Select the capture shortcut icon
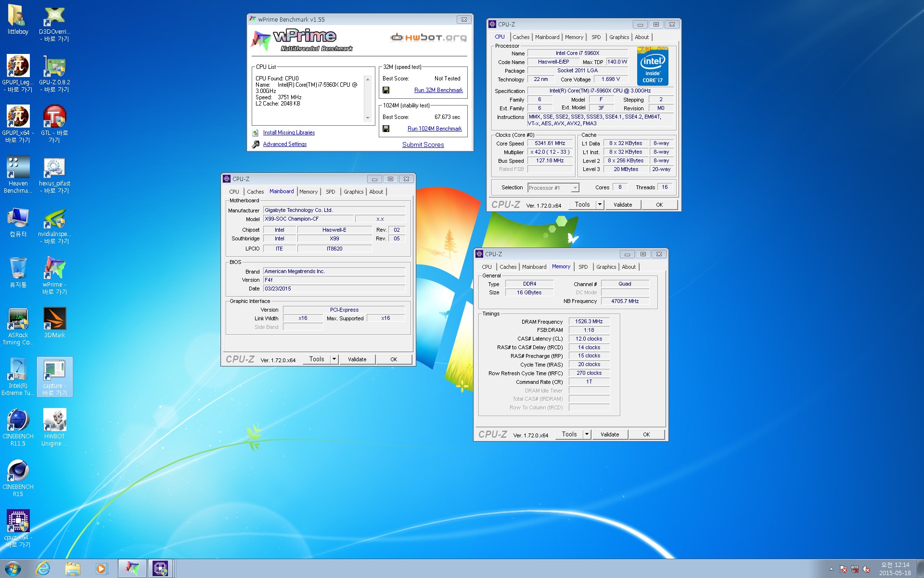Viewport: 924px width, 578px height. click(54, 377)
